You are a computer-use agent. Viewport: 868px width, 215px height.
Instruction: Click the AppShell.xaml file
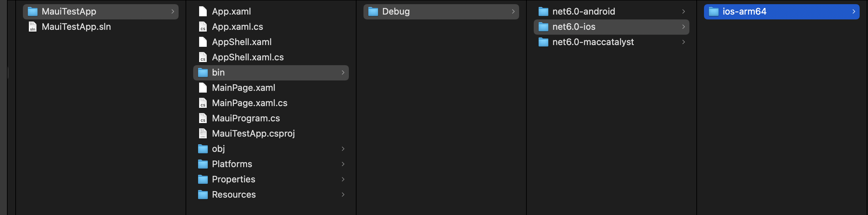pyautogui.click(x=242, y=42)
